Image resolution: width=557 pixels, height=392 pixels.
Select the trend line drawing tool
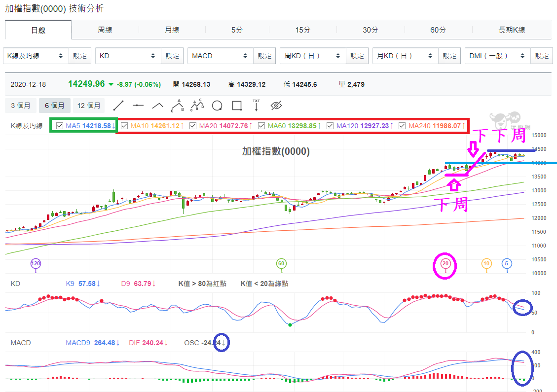tap(118, 106)
